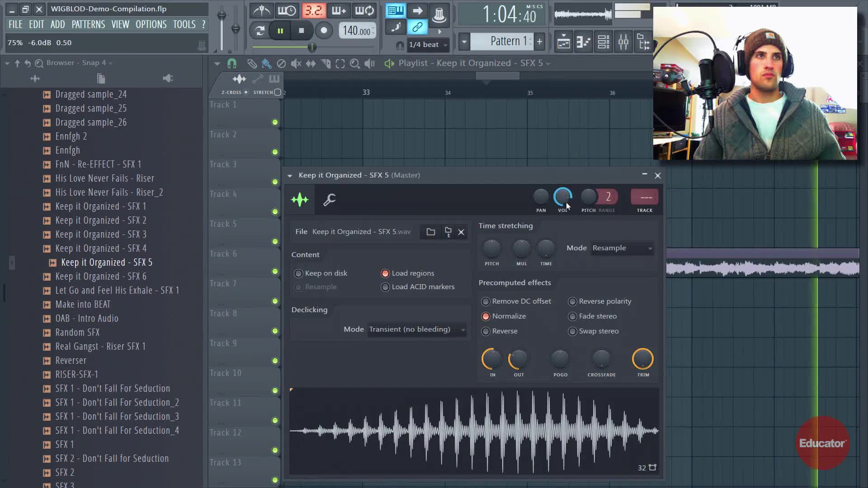Viewport: 868px width, 488px height.
Task: Click the folder icon to browse sample file
Action: point(430,232)
